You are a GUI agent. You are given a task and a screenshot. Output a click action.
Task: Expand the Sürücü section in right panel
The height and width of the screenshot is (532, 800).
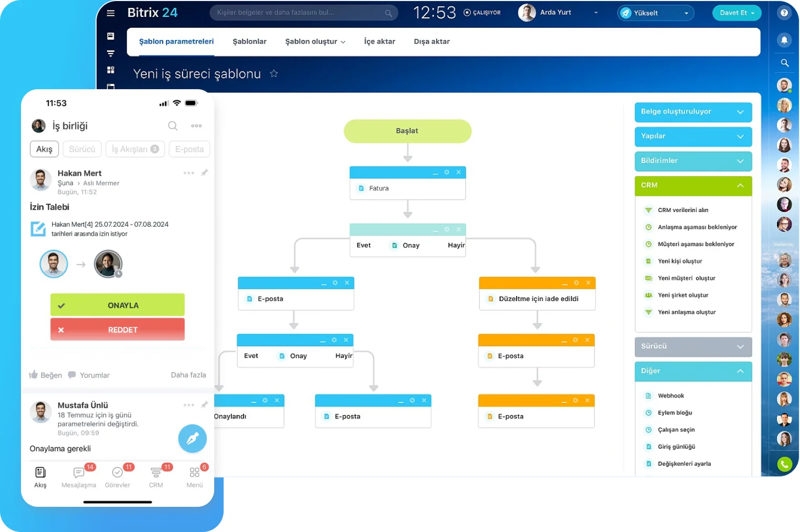pyautogui.click(x=693, y=346)
